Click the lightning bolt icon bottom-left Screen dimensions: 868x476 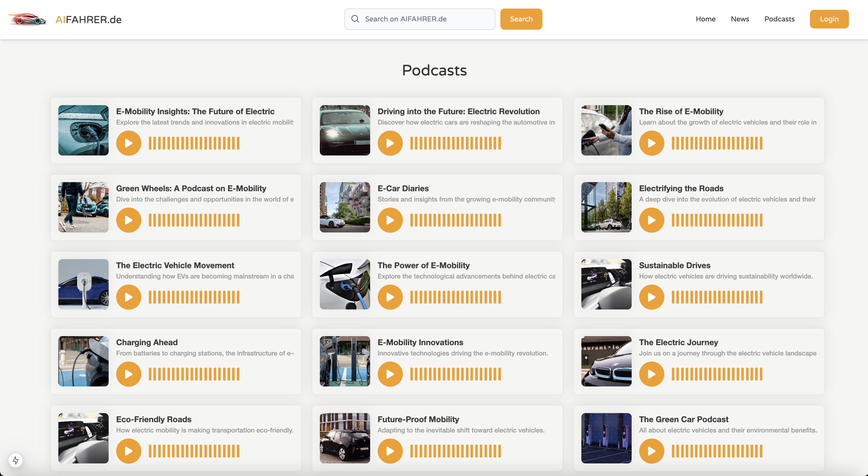click(x=16, y=460)
